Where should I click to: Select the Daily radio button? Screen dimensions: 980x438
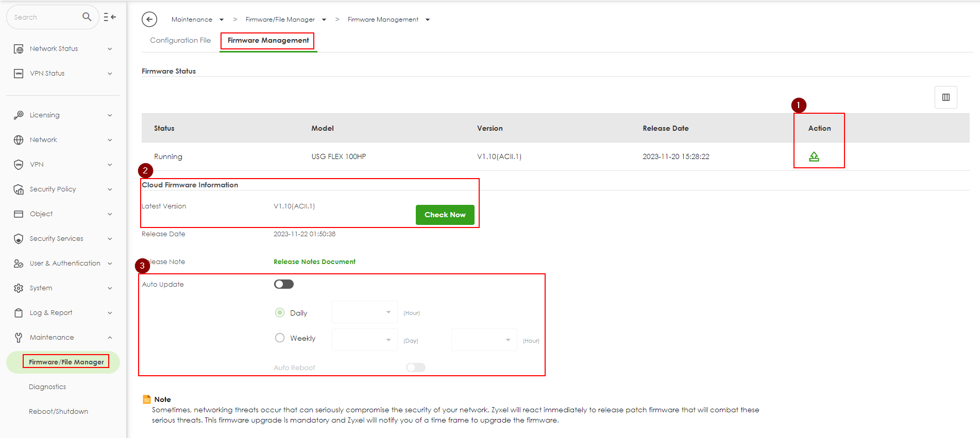(x=280, y=312)
